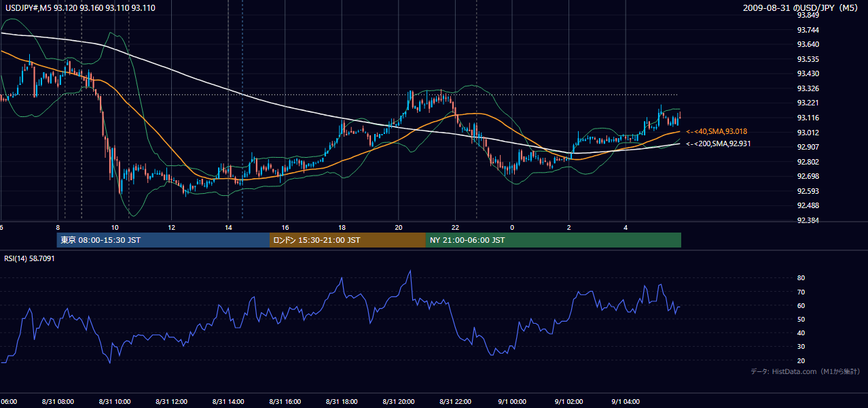Screen dimensions: 868x408
Task: Click hour label 10 under price chart
Action: tap(115, 227)
